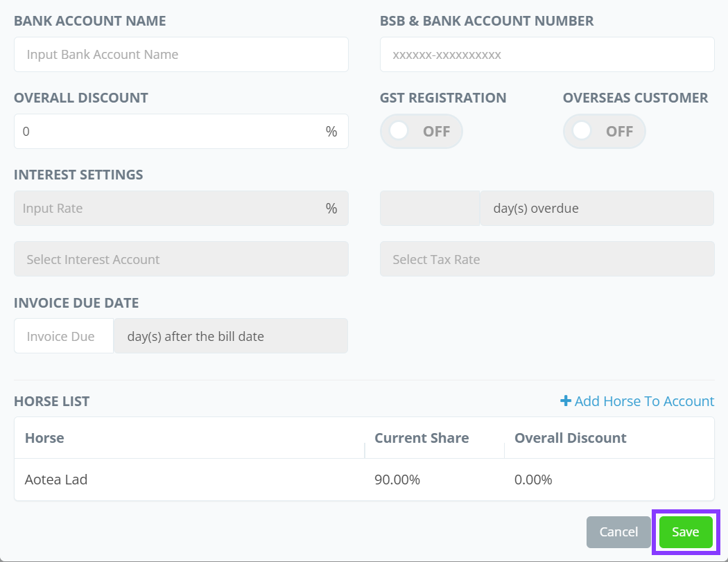The image size is (728, 562).
Task: Click the days overdue number box
Action: (429, 209)
